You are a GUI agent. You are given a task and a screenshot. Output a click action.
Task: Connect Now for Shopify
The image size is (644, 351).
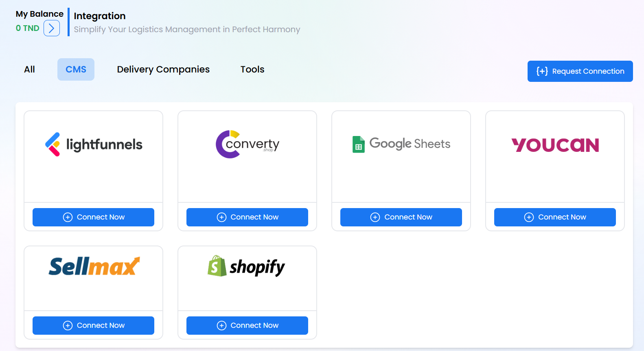coord(247,325)
